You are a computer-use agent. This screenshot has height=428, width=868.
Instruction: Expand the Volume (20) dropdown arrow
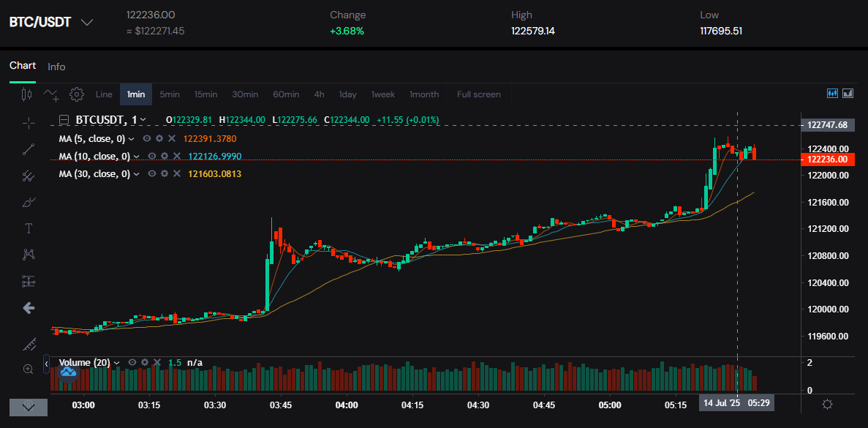[x=117, y=363]
